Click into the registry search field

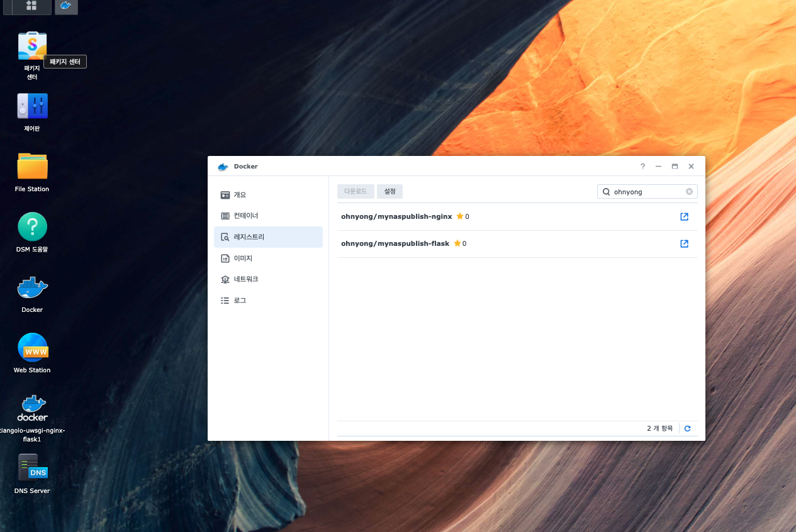coord(647,192)
